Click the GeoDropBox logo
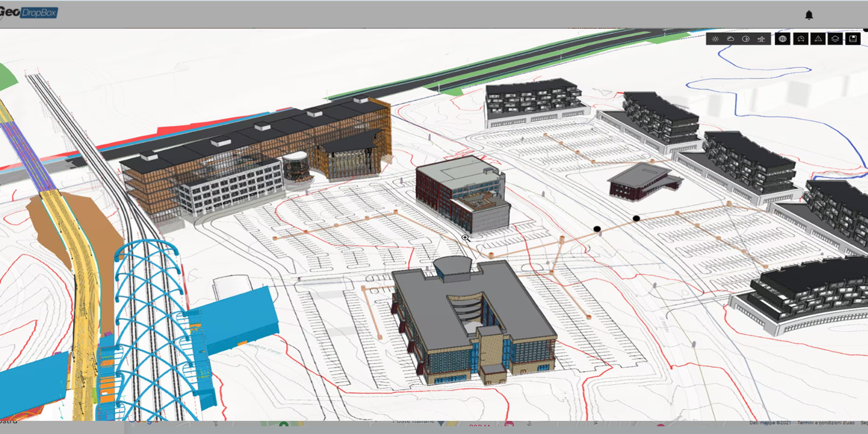 [29, 13]
